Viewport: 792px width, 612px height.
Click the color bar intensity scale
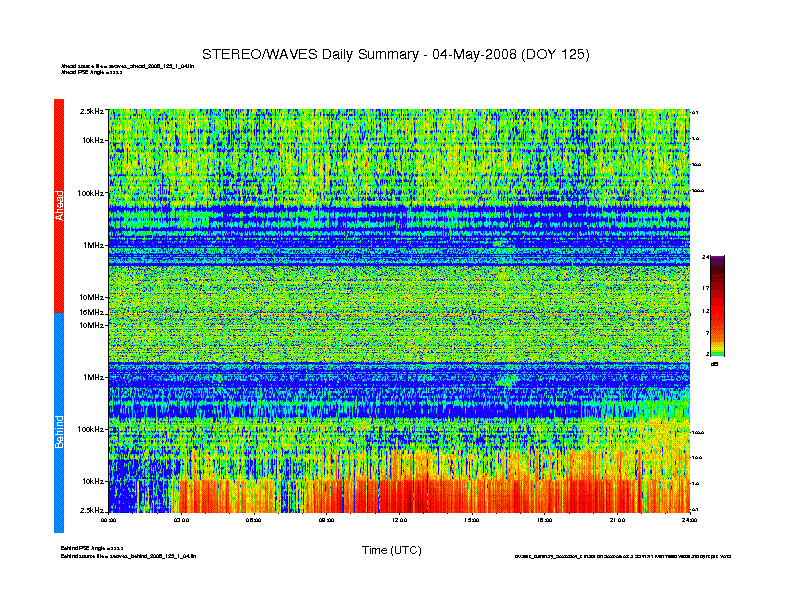(718, 306)
